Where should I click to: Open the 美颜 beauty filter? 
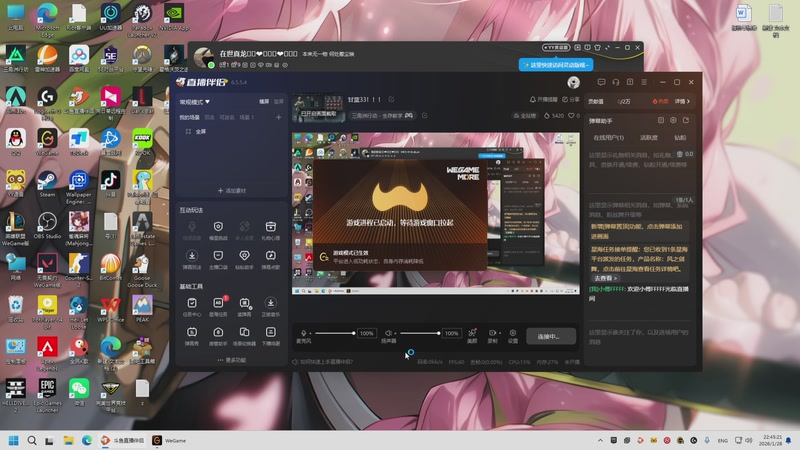472,336
